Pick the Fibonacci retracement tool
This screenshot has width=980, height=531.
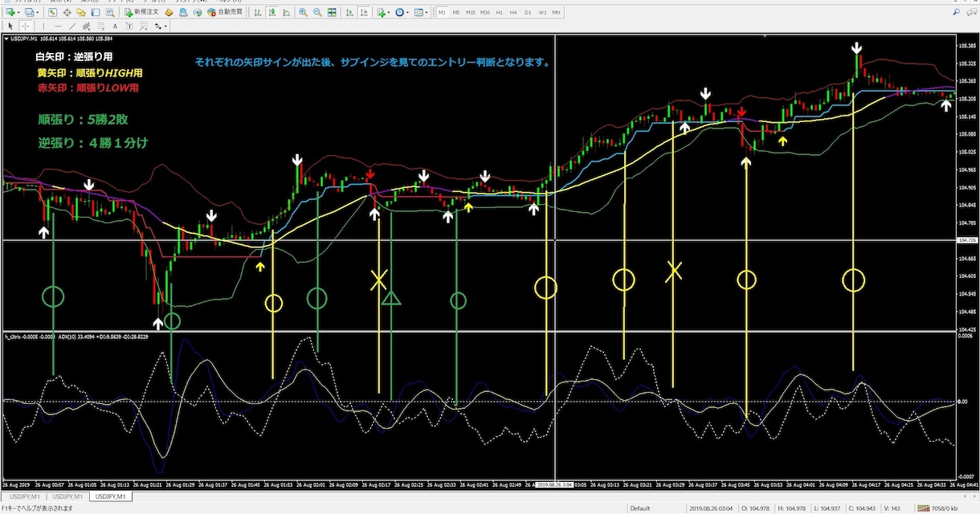point(100,27)
